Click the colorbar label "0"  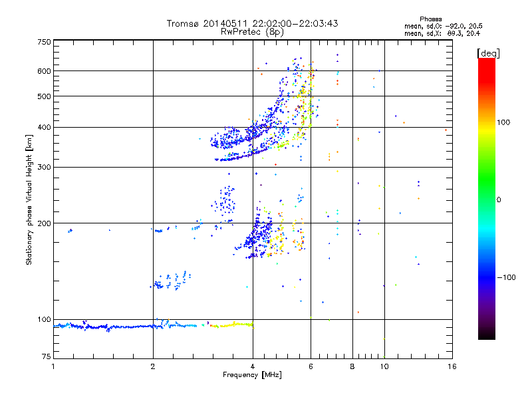(499, 200)
